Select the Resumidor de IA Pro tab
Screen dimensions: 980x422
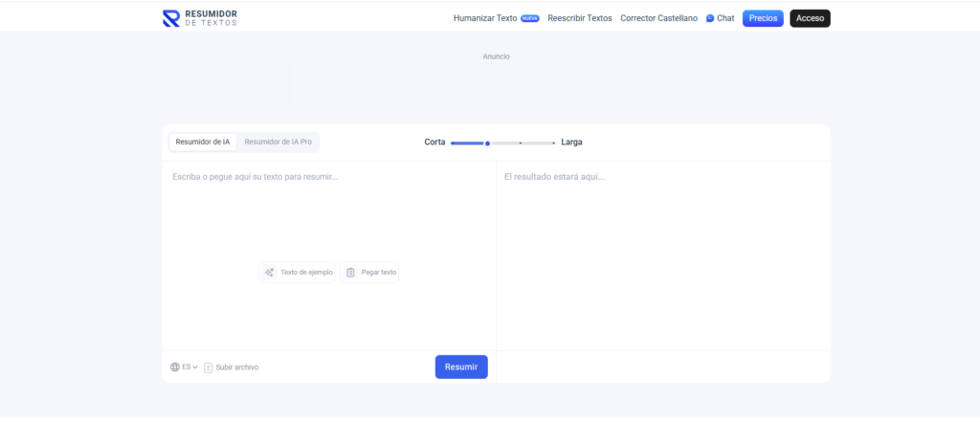coord(278,142)
